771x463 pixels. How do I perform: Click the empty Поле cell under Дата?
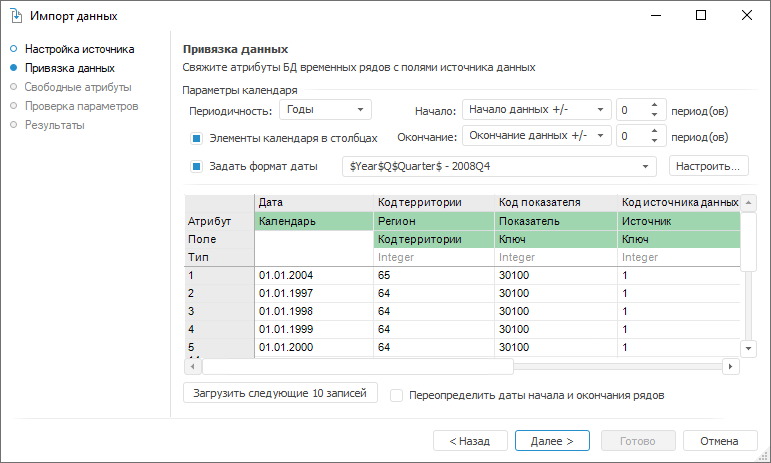click(314, 240)
